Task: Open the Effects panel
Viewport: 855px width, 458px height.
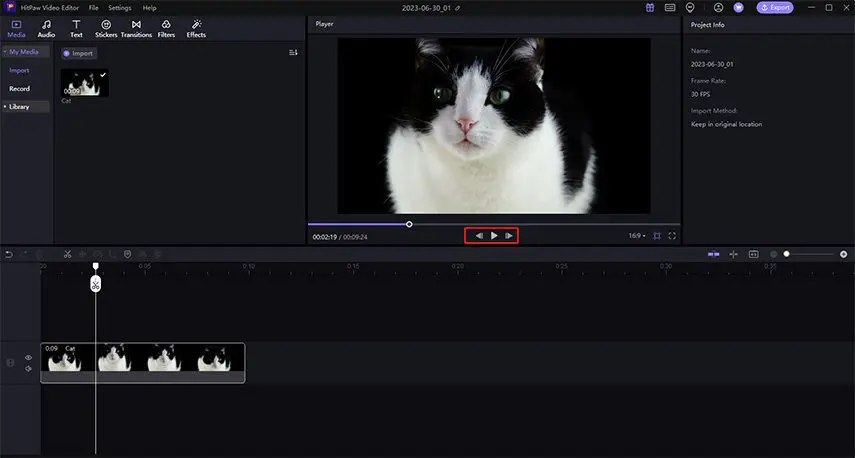Action: pos(196,27)
